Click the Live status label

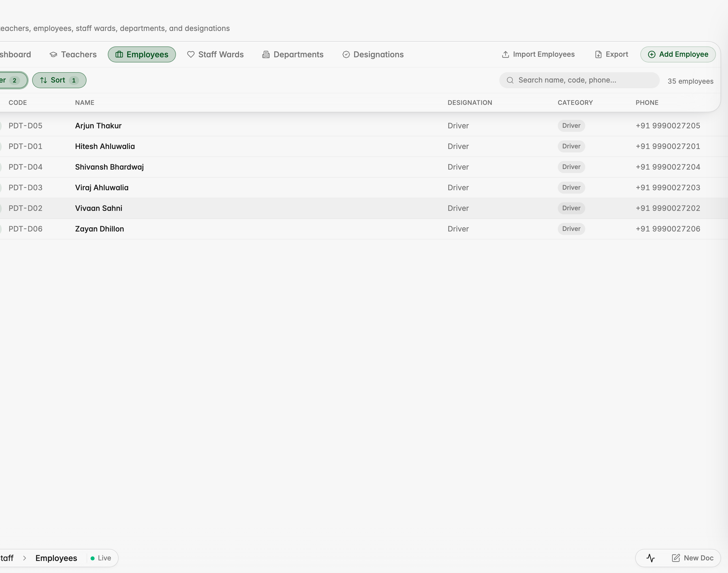(104, 558)
